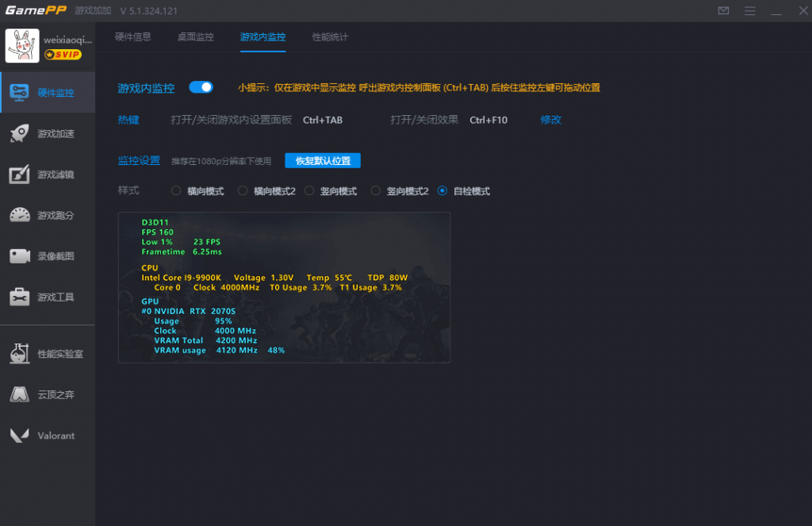The image size is (812, 526).
Task: Select the 自检模式 radio button
Action: (x=442, y=190)
